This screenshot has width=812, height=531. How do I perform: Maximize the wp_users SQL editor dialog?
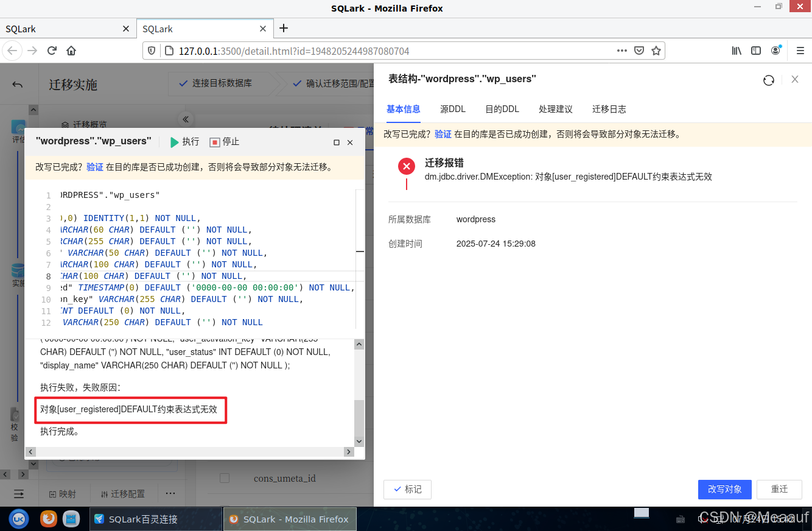337,142
